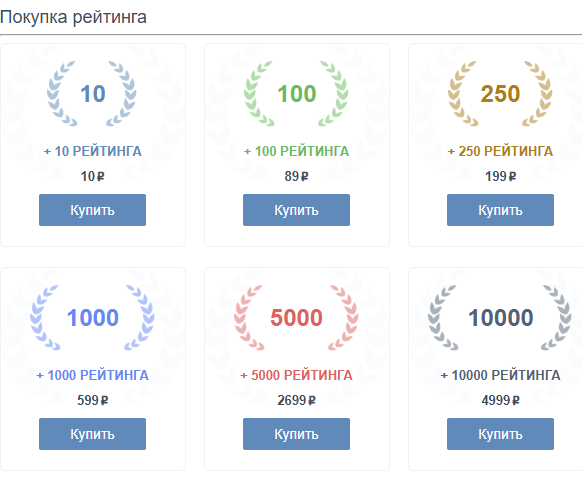Select the '+ 250 РЕЙТИНГА' gold label

click(x=500, y=151)
